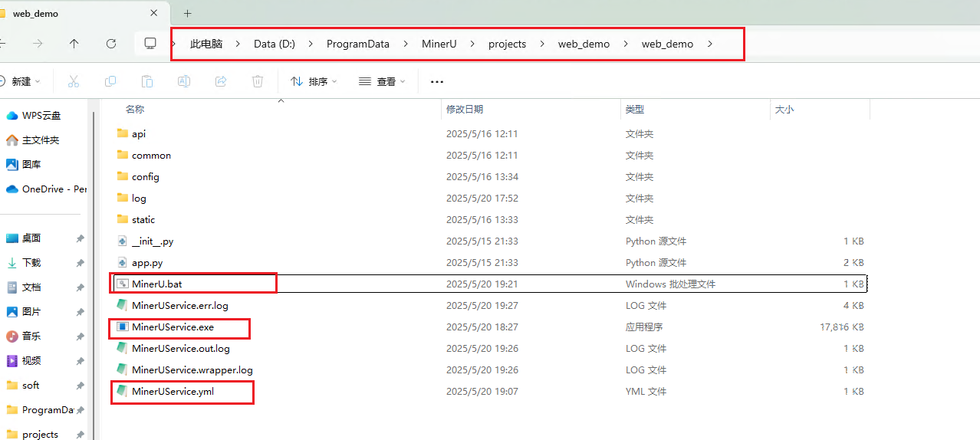Click Data (D:) breadcrumb
The height and width of the screenshot is (440, 980).
click(275, 44)
